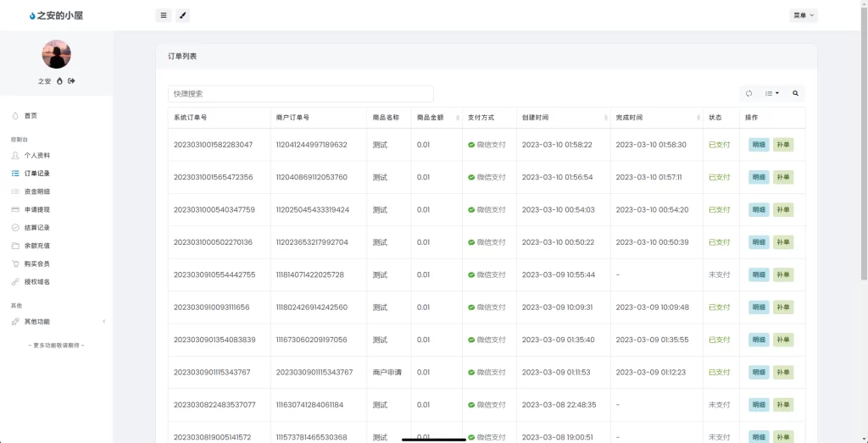The width and height of the screenshot is (868, 443).
Task: Click 明细 for order 2023031000540347759
Action: [759, 210]
